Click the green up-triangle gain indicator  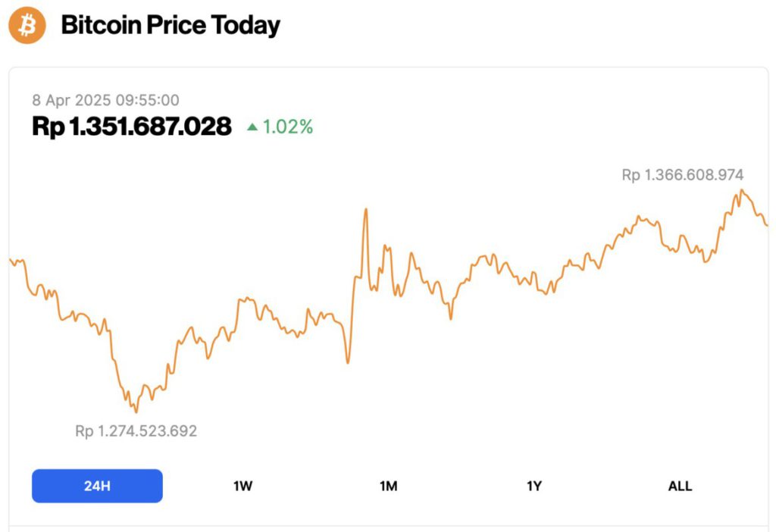(x=252, y=127)
